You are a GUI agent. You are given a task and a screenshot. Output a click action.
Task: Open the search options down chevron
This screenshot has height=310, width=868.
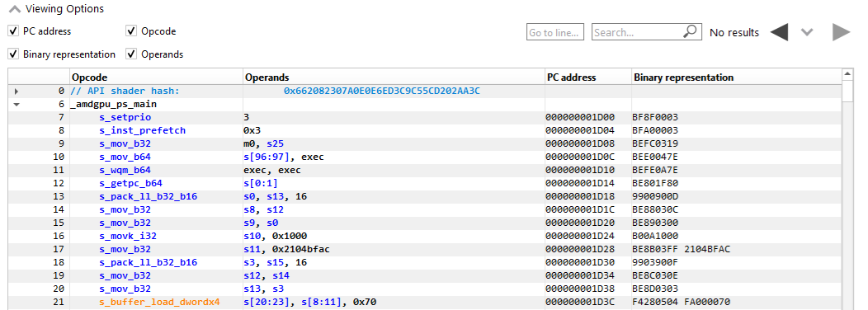[807, 32]
